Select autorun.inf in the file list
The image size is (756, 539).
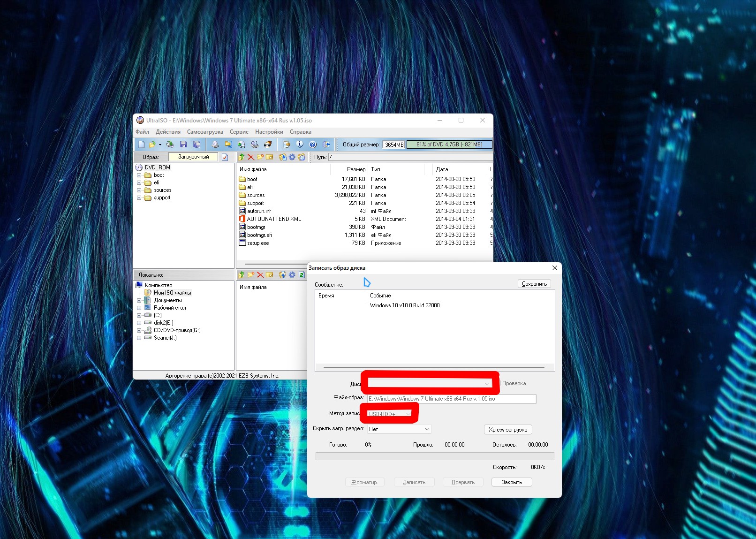click(259, 211)
